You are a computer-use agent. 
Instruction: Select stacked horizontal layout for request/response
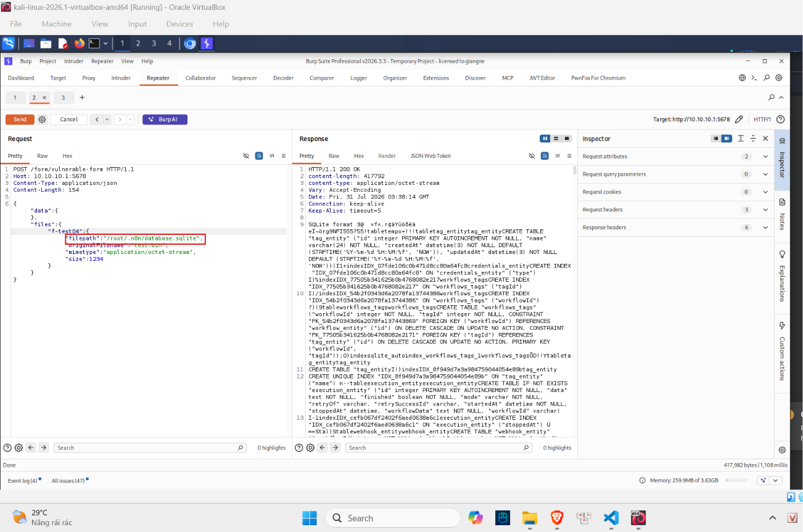coord(556,139)
